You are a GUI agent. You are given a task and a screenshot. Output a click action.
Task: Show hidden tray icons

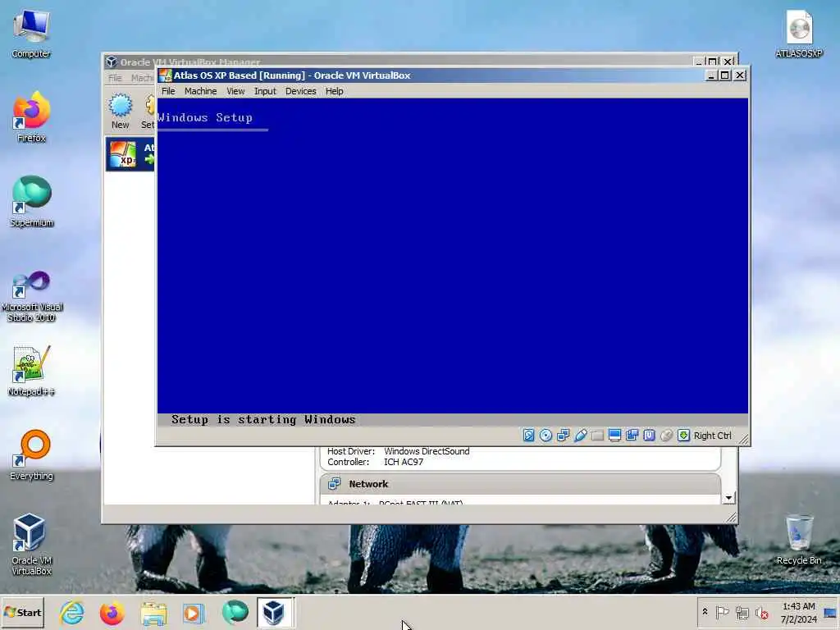pyautogui.click(x=705, y=612)
